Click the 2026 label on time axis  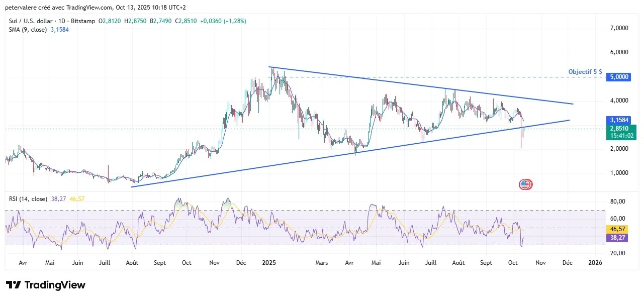point(595,263)
